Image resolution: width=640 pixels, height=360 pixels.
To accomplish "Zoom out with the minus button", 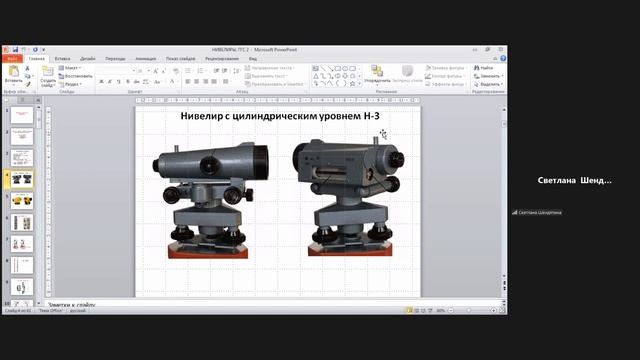I will pos(451,311).
